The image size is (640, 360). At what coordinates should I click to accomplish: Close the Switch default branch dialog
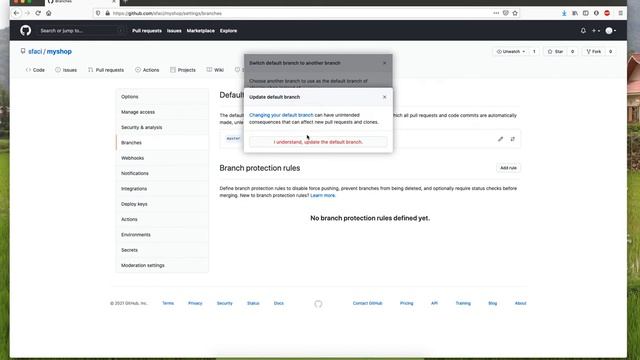[384, 63]
